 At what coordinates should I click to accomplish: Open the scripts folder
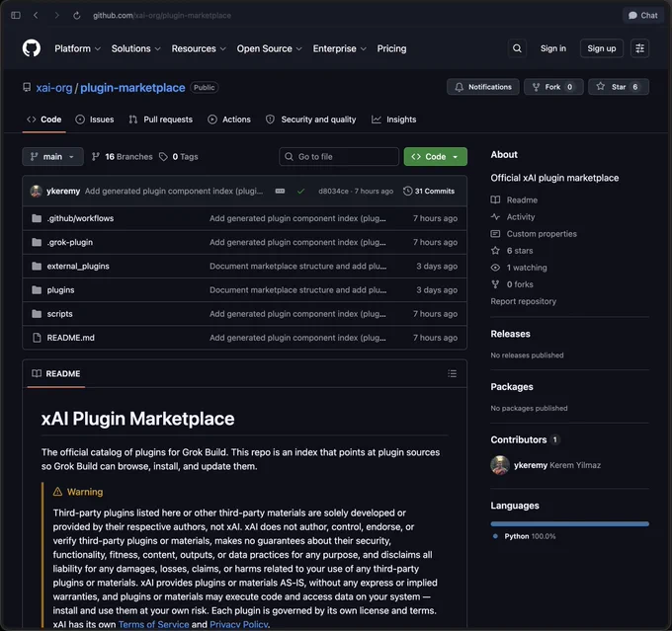point(59,314)
